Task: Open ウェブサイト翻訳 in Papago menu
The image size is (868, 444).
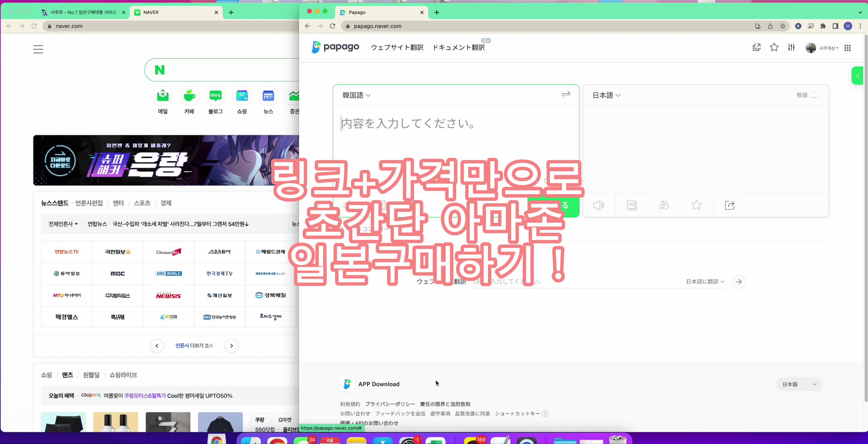Action: tap(397, 47)
